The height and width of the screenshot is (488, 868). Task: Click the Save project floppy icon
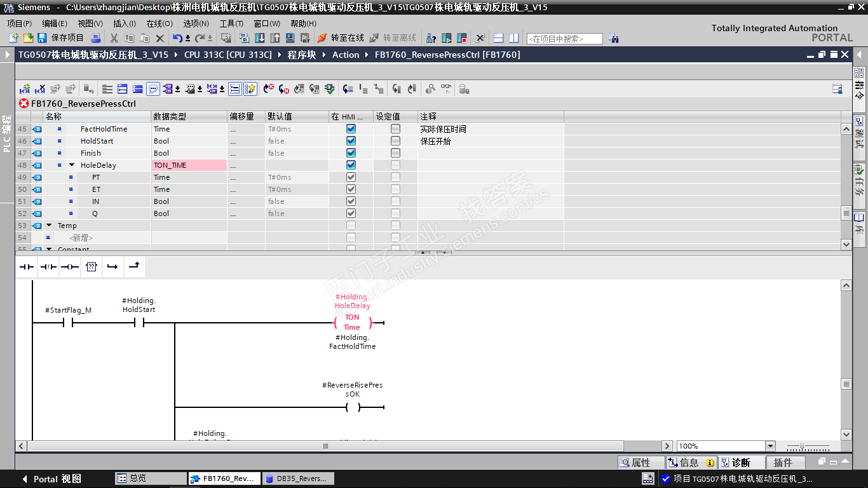[42, 38]
